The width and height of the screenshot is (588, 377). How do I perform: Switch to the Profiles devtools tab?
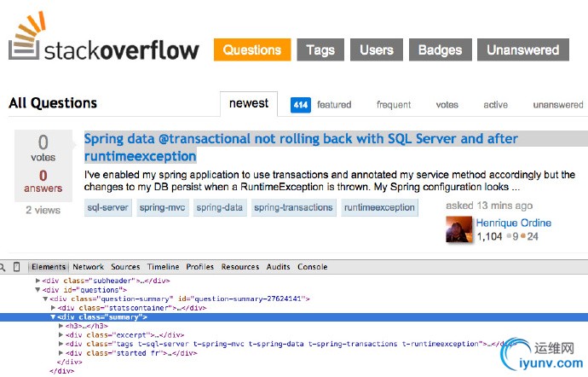(x=200, y=267)
